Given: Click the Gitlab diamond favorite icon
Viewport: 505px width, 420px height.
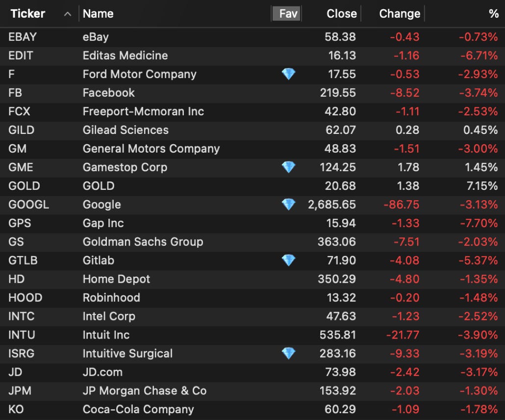Looking at the screenshot, I should (288, 261).
